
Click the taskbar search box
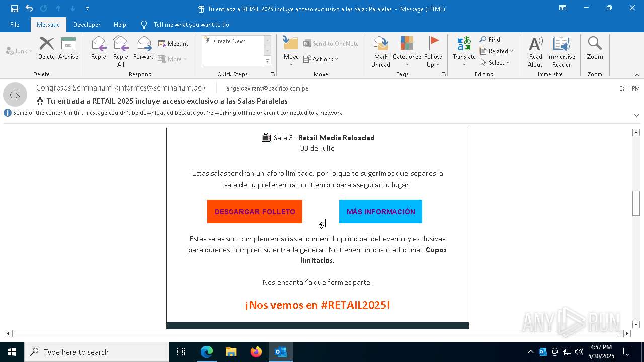pyautogui.click(x=97, y=352)
